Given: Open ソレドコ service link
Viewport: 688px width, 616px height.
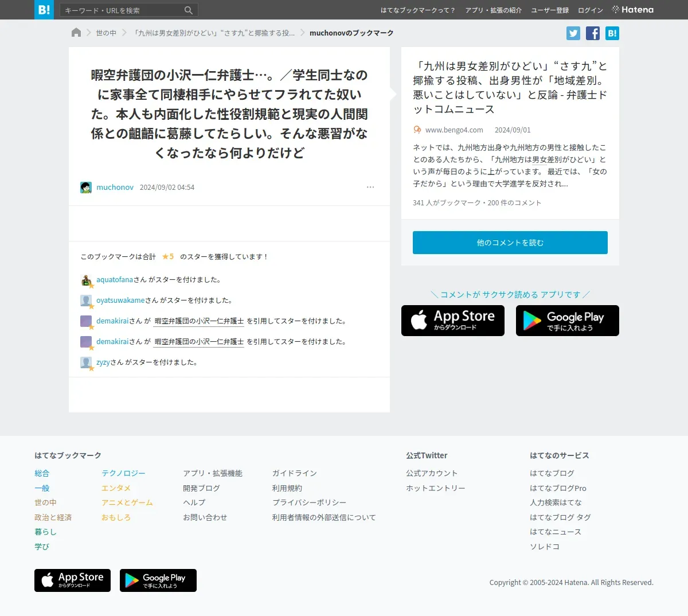Looking at the screenshot, I should click(x=545, y=547).
